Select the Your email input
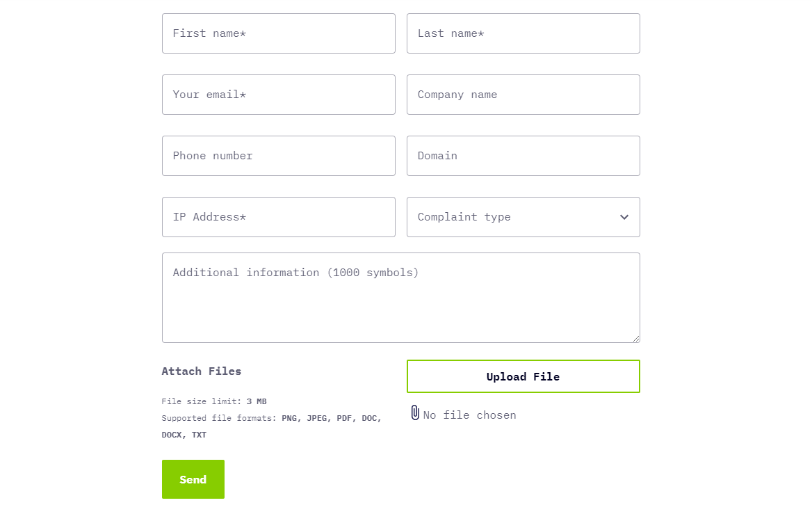 point(279,95)
